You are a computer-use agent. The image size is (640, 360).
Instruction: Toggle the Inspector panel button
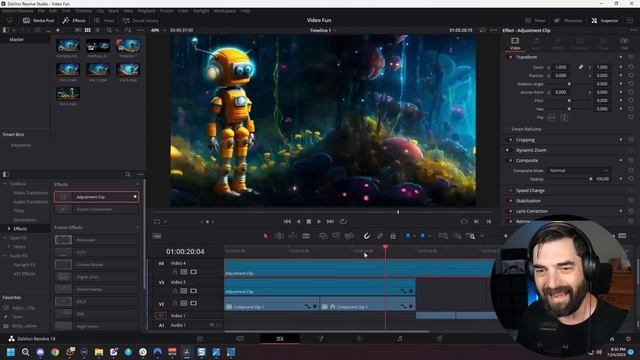click(x=605, y=20)
